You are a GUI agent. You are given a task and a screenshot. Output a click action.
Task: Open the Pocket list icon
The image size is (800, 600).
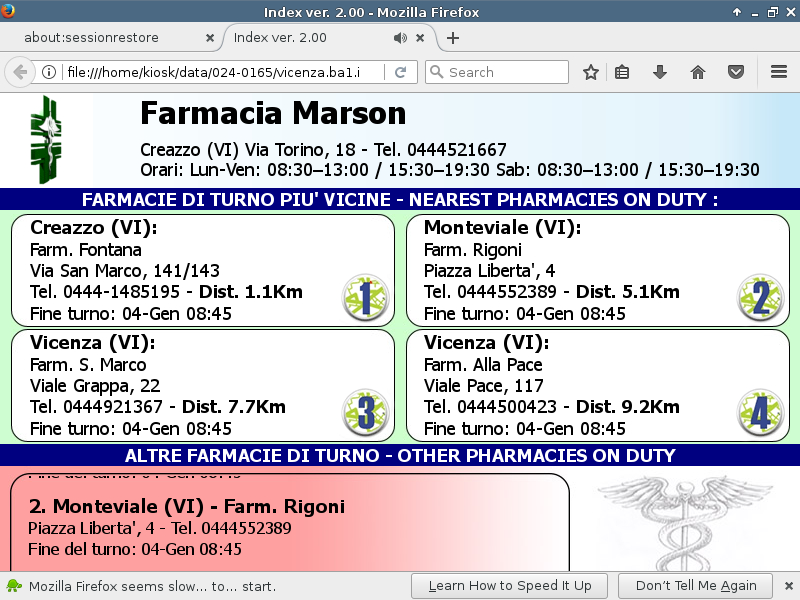(x=735, y=72)
